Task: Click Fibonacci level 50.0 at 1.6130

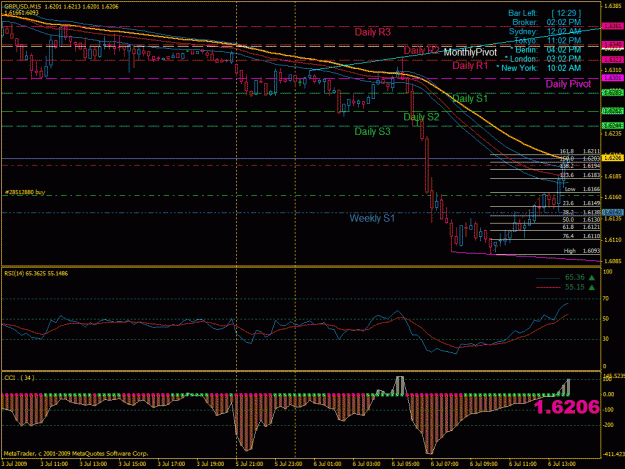Action: click(581, 220)
